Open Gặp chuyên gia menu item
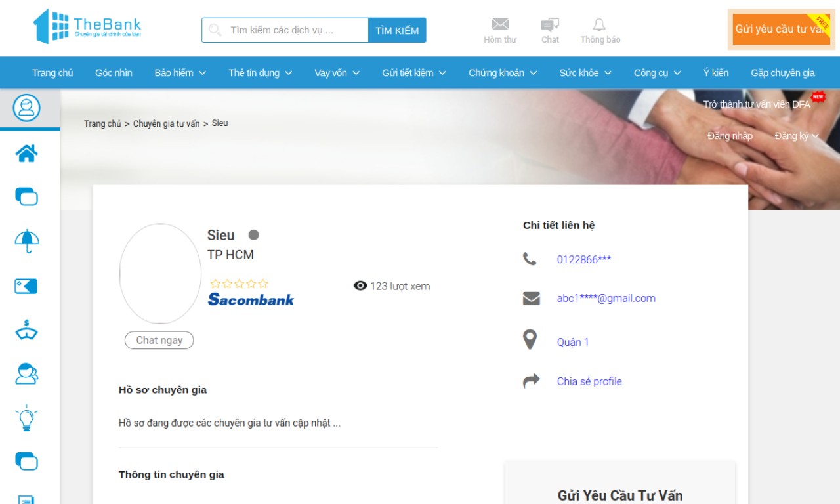 [783, 73]
